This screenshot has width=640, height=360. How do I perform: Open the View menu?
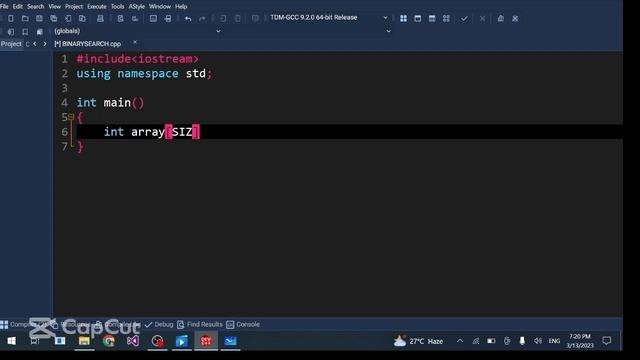54,7
